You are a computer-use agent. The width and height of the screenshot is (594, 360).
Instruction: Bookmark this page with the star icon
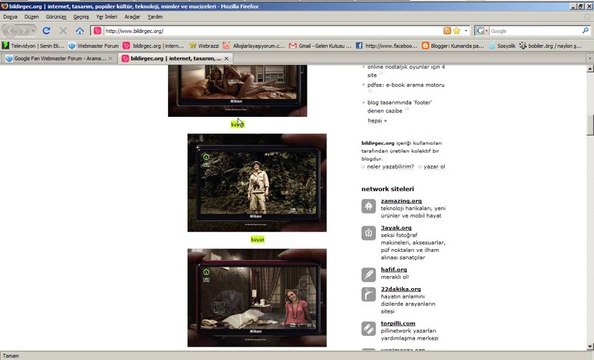pos(456,31)
